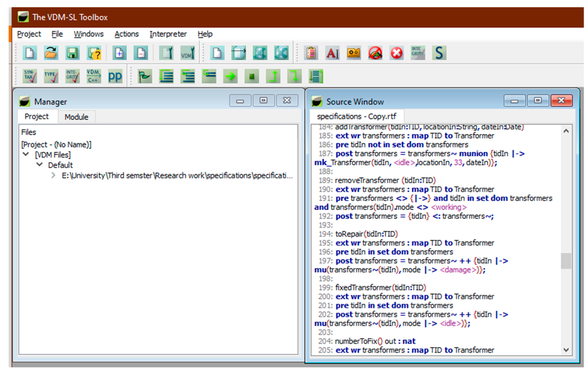Run the Syntax check tool
Image resolution: width=588 pixels, height=375 pixels.
[30, 76]
